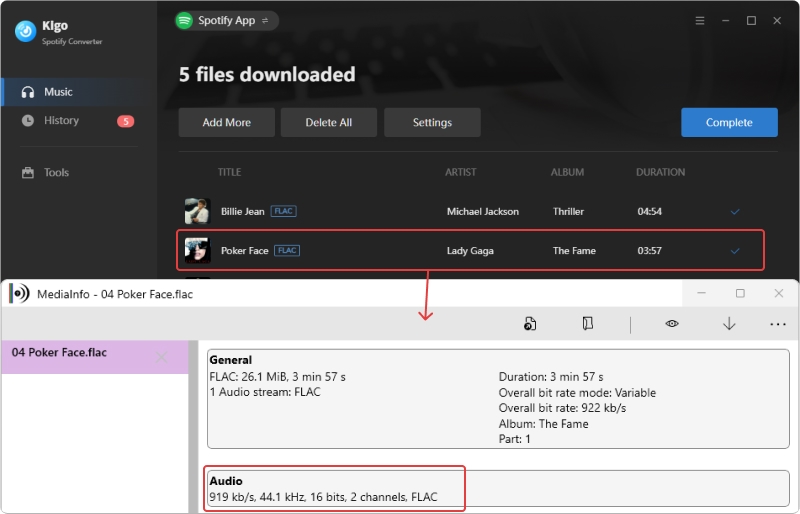The width and height of the screenshot is (800, 514).
Task: Click the Add More button
Action: [227, 123]
